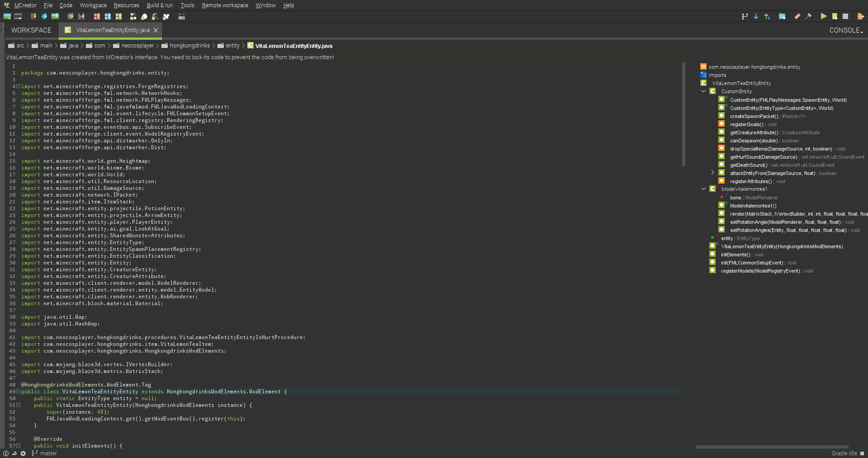Collapse the CustomEntity node in structure panel
The width and height of the screenshot is (868, 458).
click(703, 91)
